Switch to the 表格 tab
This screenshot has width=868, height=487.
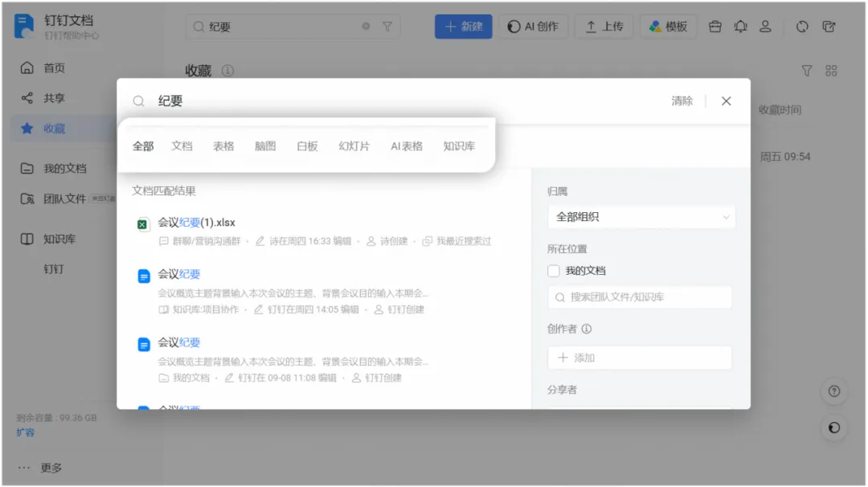pyautogui.click(x=223, y=146)
